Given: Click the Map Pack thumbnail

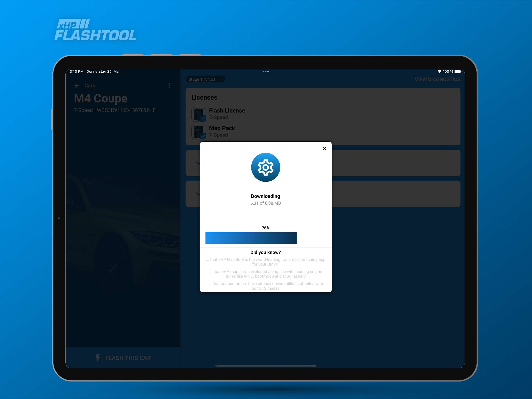Looking at the screenshot, I should [199, 132].
